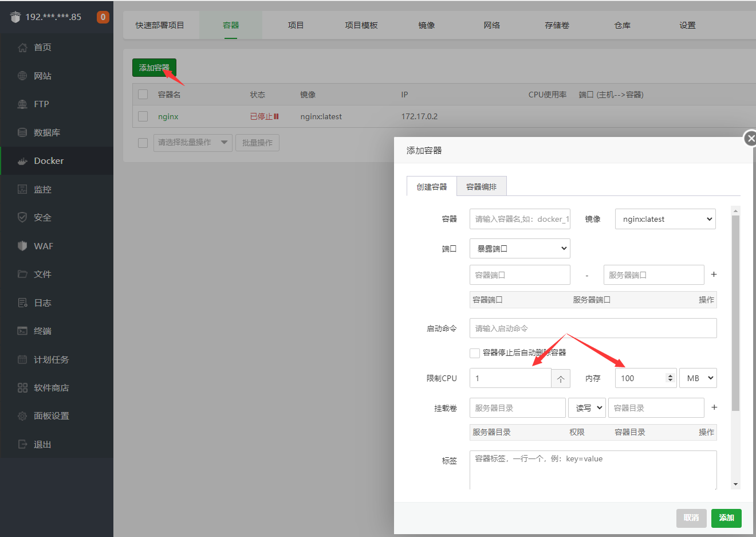Add port mapping with plus icon
The width and height of the screenshot is (756, 537).
tap(714, 275)
